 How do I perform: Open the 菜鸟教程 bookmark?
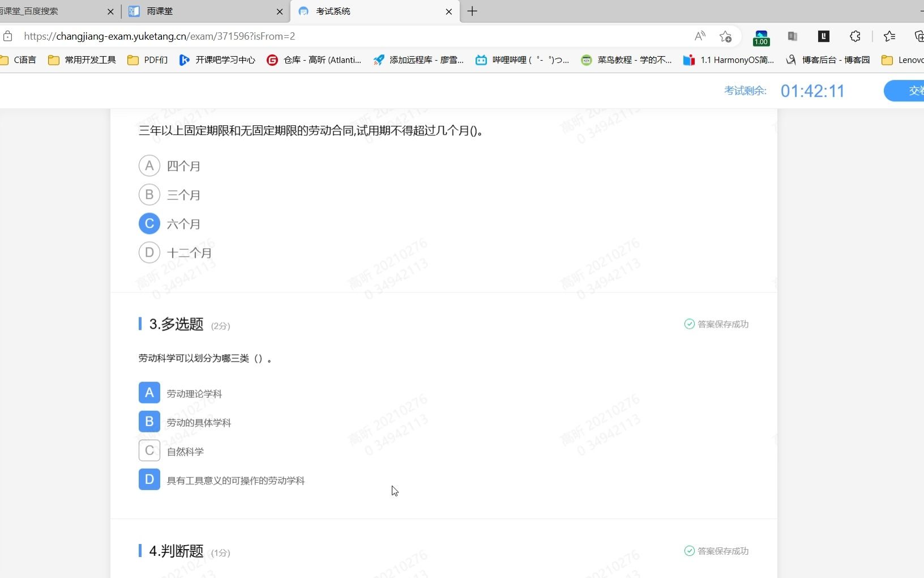[626, 59]
